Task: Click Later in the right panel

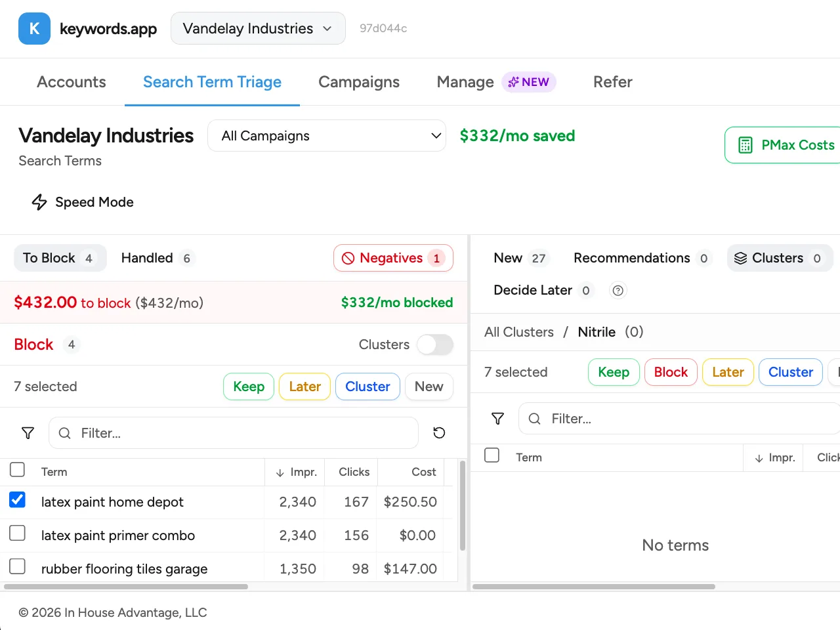Action: 728,372
